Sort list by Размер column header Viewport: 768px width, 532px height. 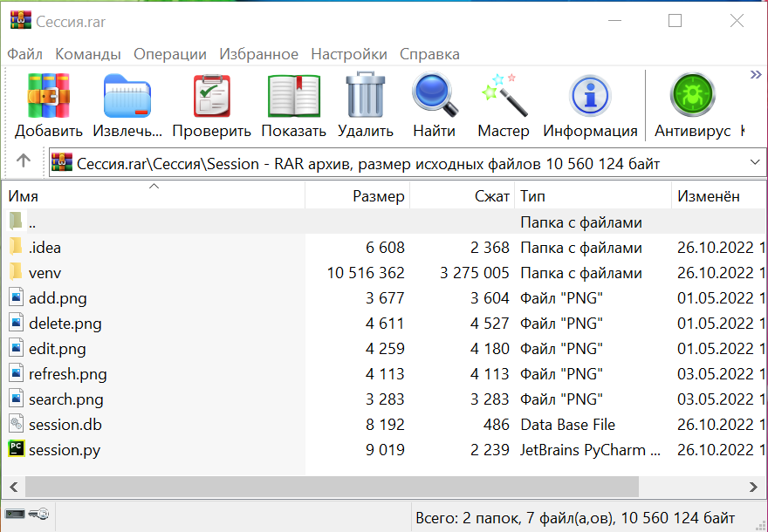[358, 197]
